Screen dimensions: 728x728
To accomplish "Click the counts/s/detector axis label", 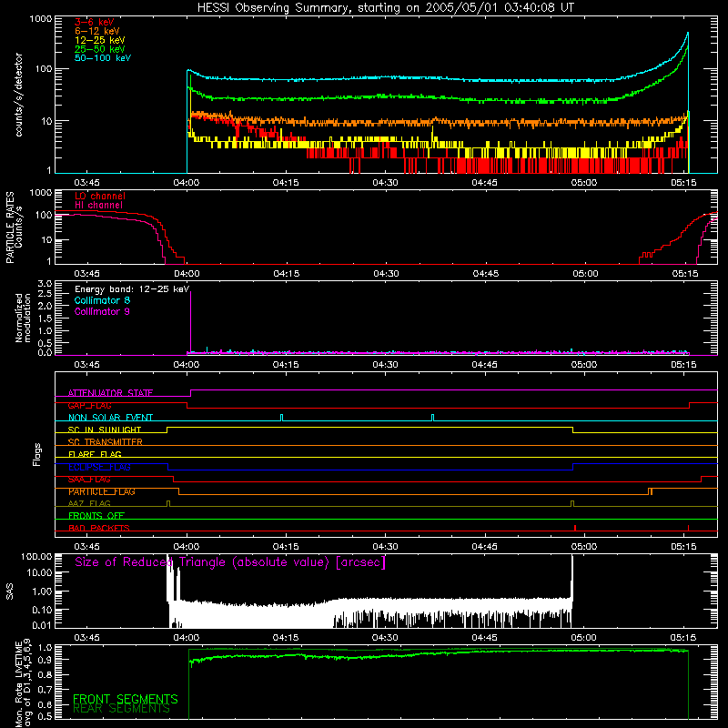I will tap(19, 95).
